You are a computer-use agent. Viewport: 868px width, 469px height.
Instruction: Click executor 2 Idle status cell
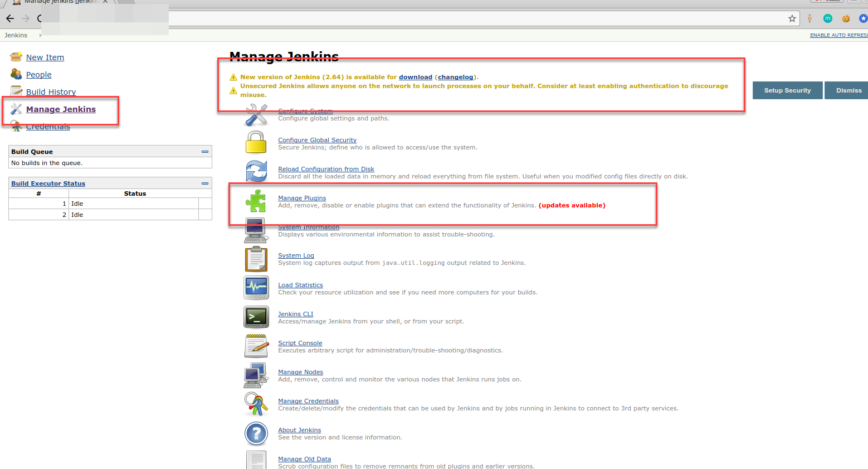[134, 215]
